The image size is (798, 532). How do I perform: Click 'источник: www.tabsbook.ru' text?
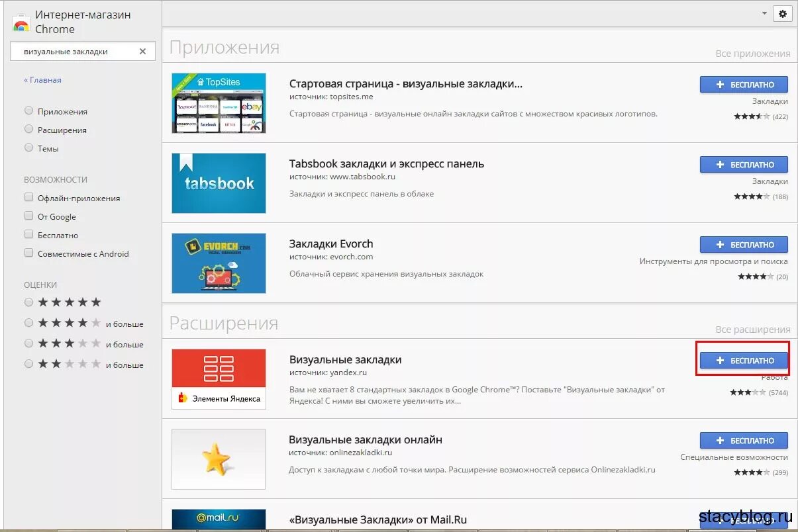[x=342, y=177]
